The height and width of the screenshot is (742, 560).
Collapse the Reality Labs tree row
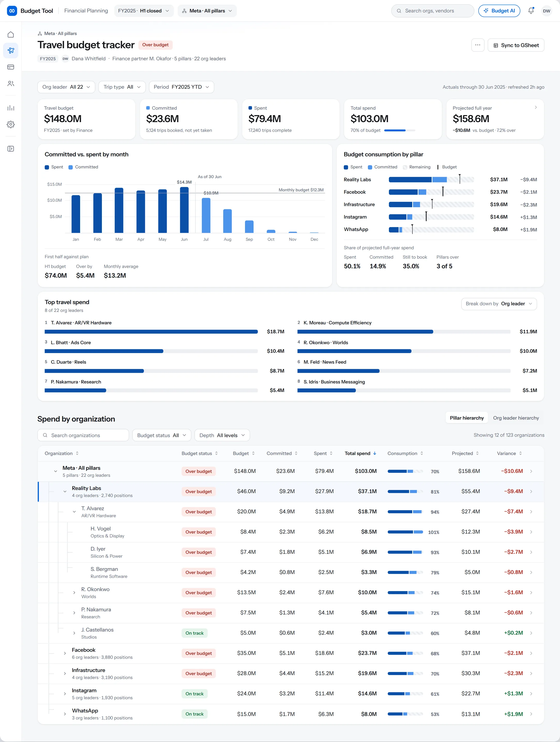65,491
